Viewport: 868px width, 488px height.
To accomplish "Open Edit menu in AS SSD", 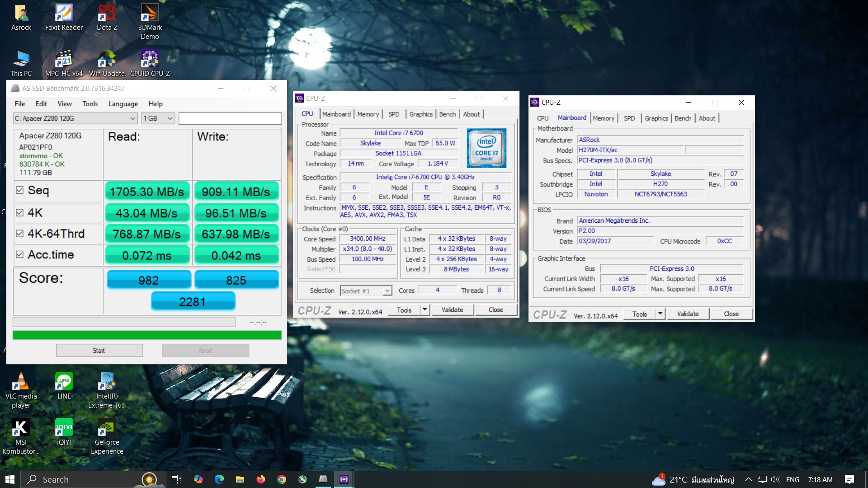I will (41, 103).
